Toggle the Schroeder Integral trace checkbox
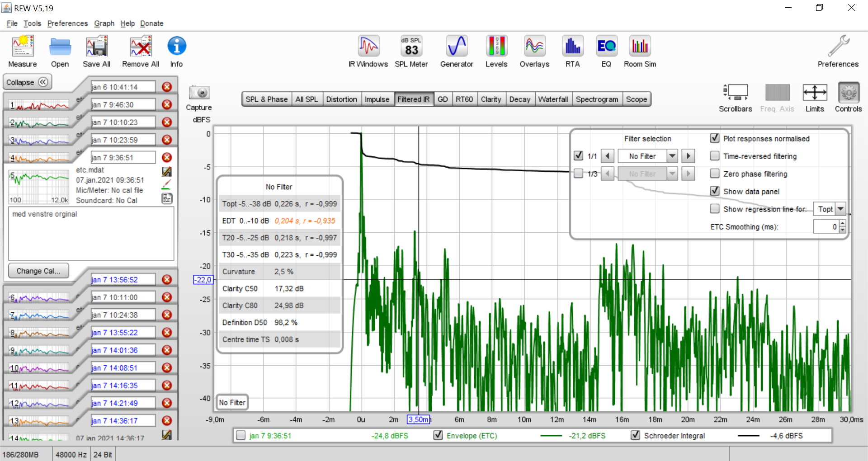 pos(635,435)
